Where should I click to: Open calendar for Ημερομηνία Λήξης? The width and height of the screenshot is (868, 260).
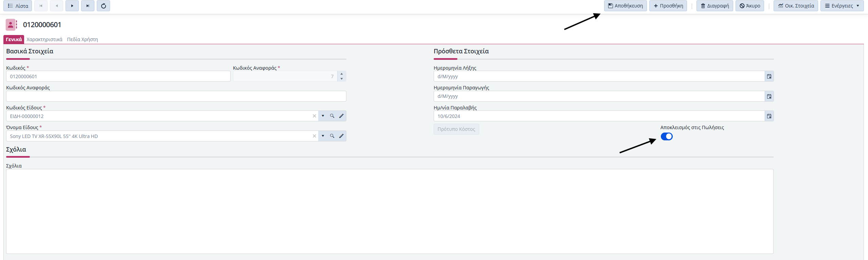click(x=769, y=76)
